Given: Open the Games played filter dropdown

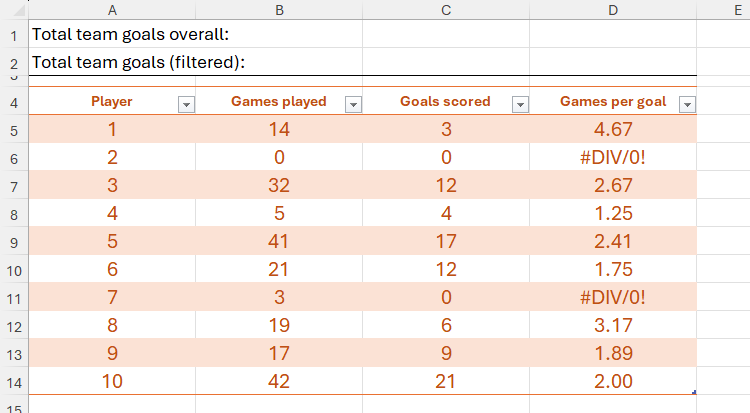Looking at the screenshot, I should (x=352, y=104).
